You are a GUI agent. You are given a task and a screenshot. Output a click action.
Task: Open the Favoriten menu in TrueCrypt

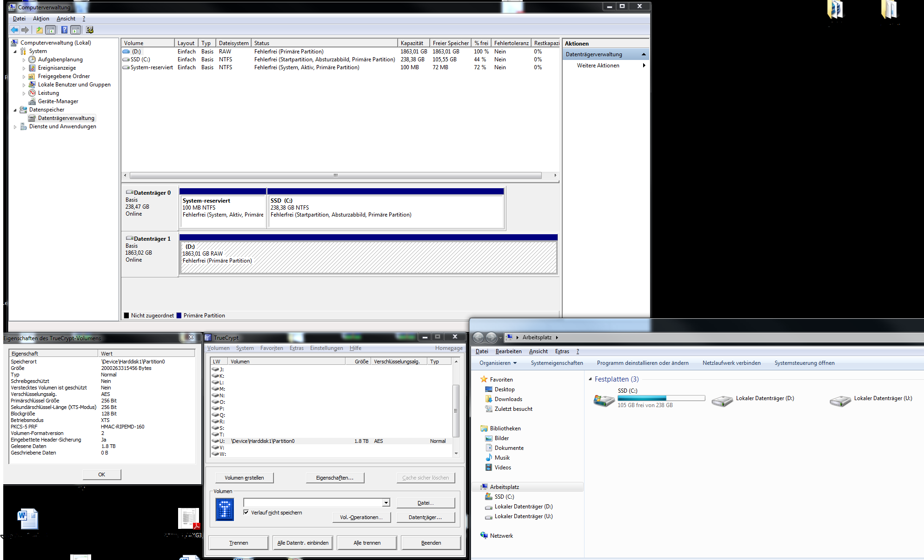[272, 348]
